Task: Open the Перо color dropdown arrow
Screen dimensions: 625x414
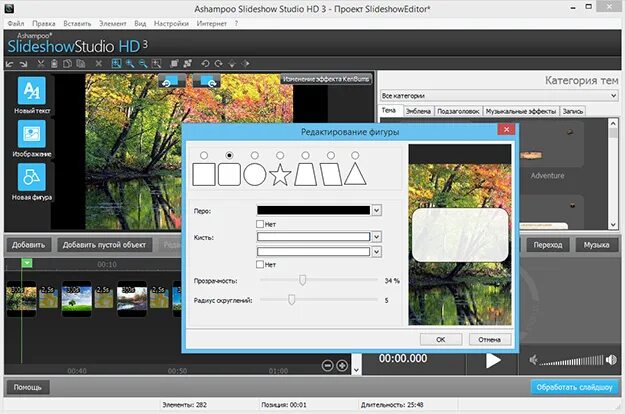Action: pyautogui.click(x=377, y=210)
